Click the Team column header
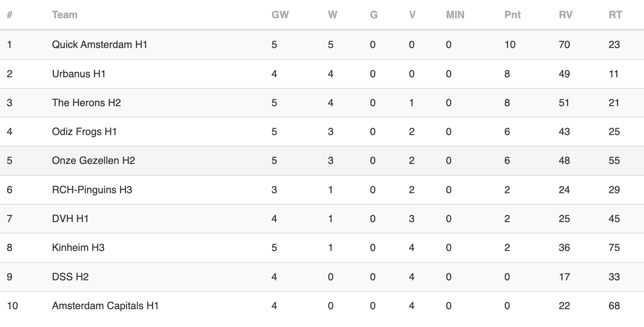 64,15
